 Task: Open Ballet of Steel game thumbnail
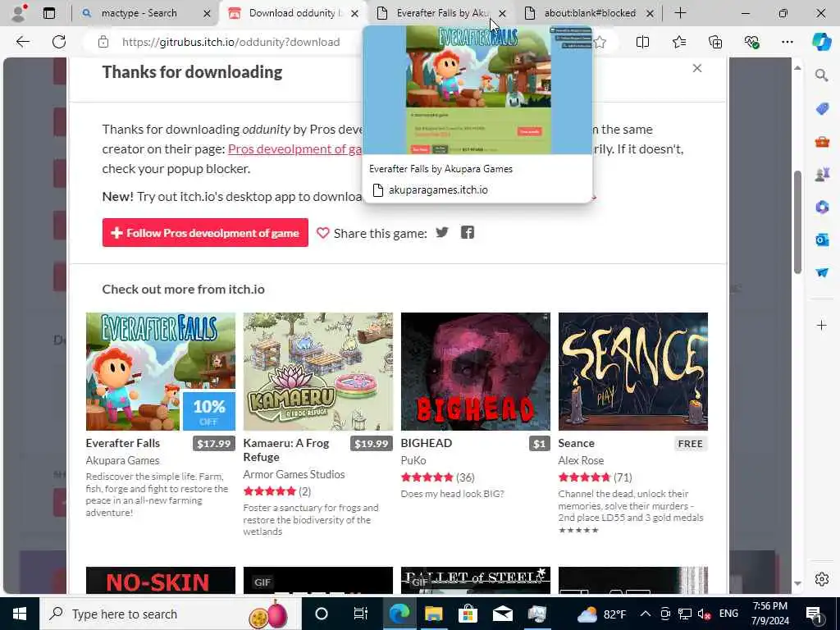[x=476, y=580]
